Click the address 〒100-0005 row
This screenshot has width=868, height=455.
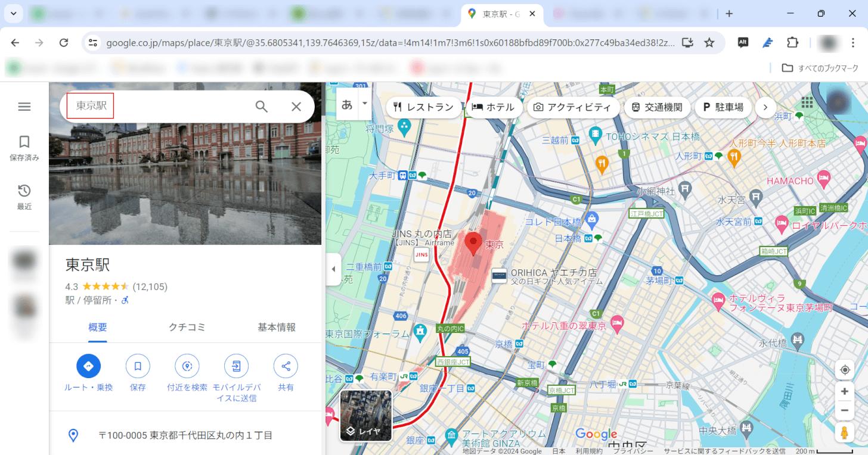pyautogui.click(x=185, y=435)
